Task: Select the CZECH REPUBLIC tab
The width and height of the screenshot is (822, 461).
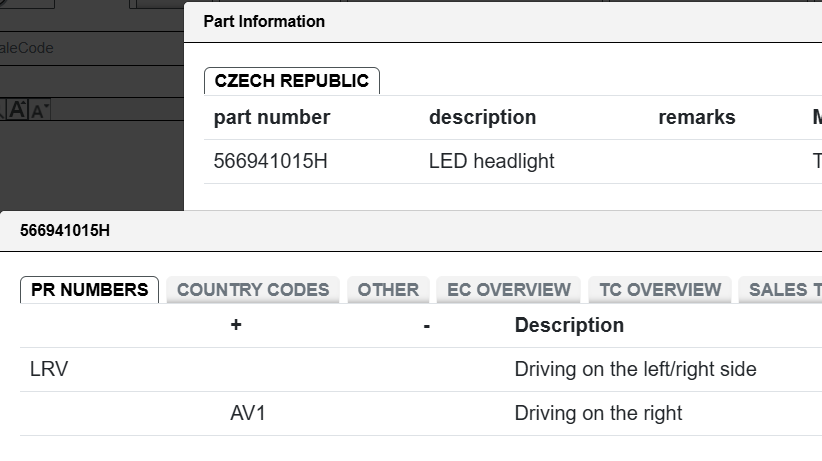Action: pos(292,81)
